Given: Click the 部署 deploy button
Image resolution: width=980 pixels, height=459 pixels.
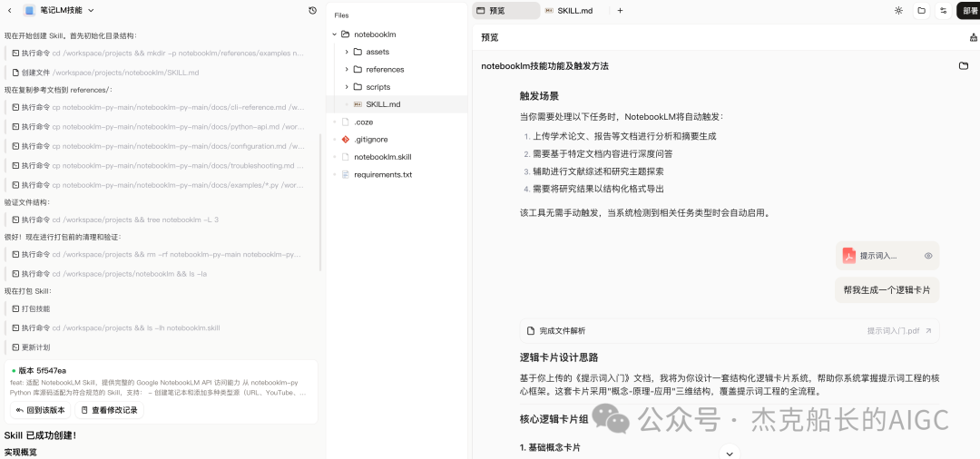Looking at the screenshot, I should click(x=970, y=11).
